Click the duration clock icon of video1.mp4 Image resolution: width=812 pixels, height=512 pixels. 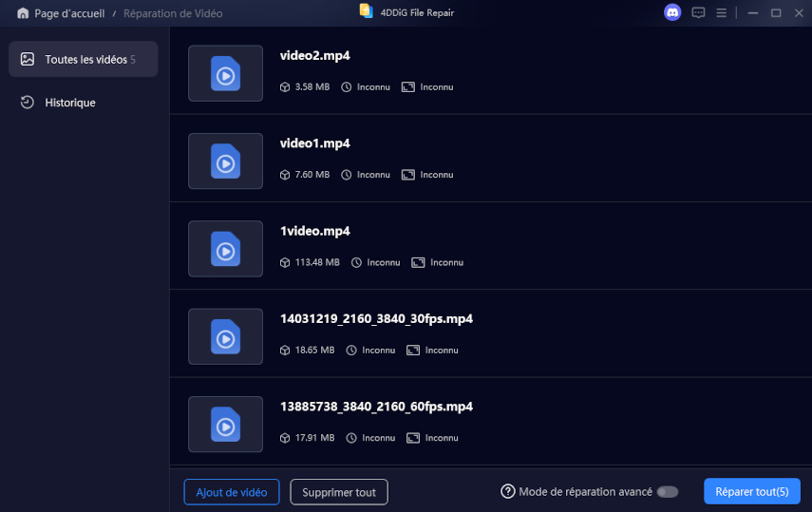point(346,175)
